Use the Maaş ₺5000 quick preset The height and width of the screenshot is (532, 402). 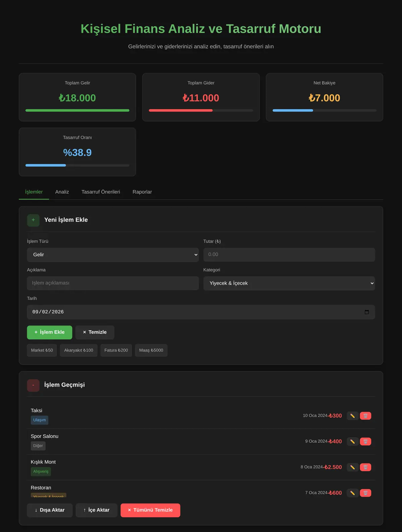[x=151, y=350]
